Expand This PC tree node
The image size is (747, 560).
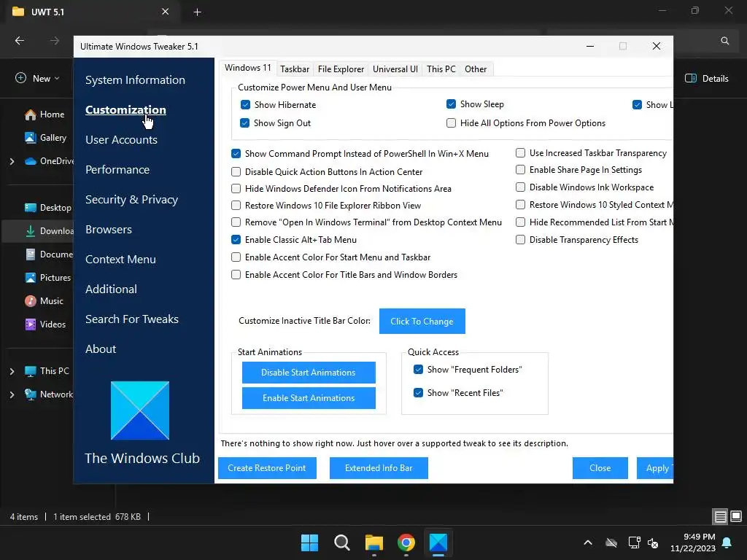12,371
